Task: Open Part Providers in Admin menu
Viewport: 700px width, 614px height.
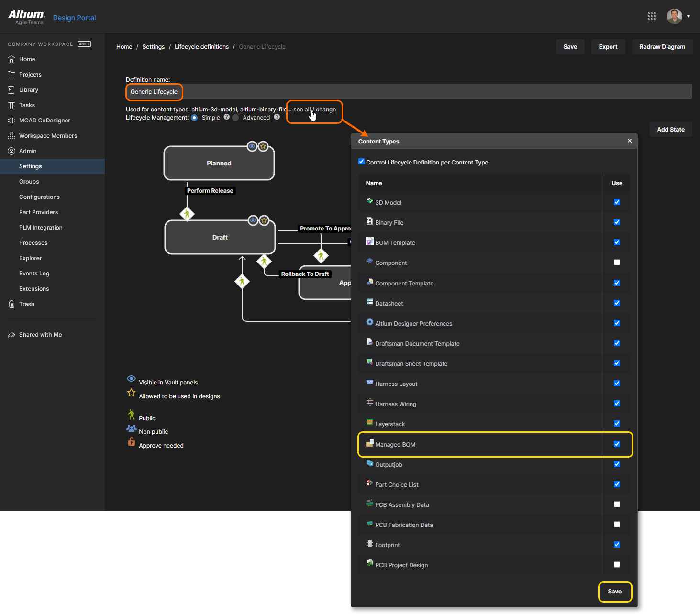Action: [38, 212]
